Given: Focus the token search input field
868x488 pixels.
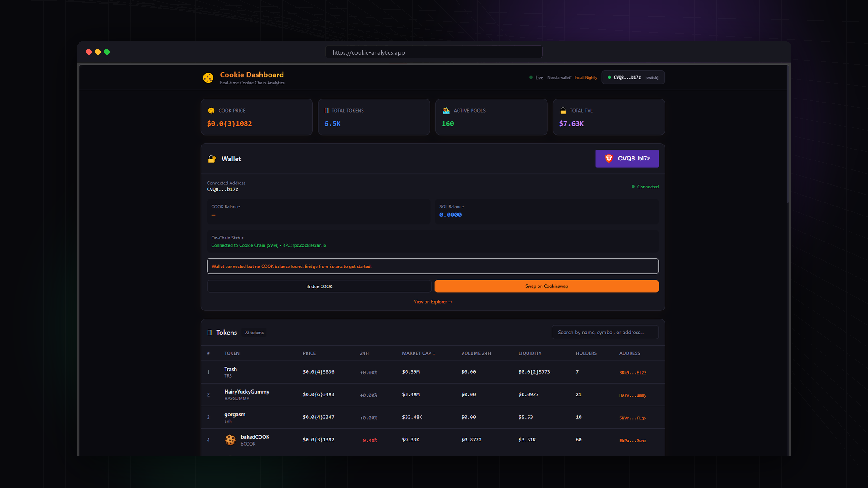Looking at the screenshot, I should pos(605,333).
